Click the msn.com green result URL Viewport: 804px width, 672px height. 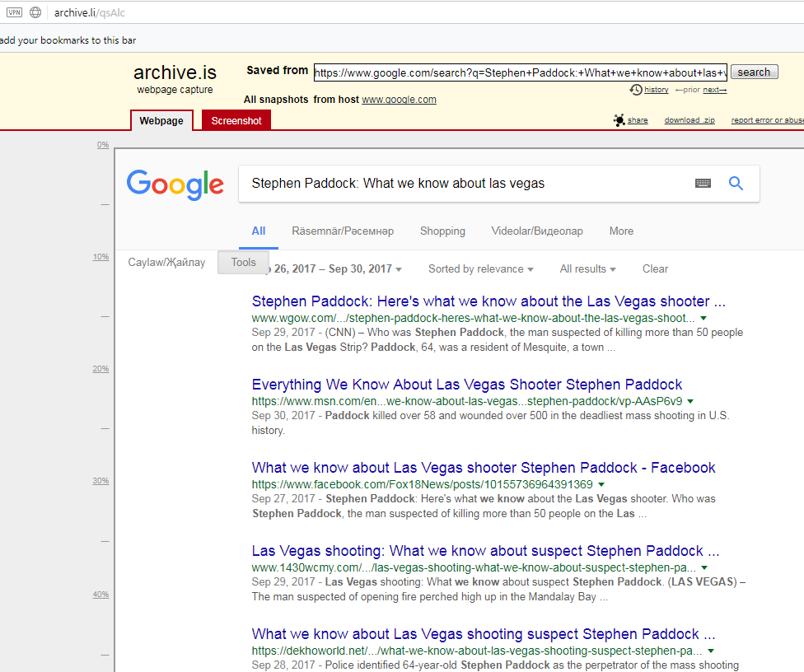pyautogui.click(x=467, y=401)
